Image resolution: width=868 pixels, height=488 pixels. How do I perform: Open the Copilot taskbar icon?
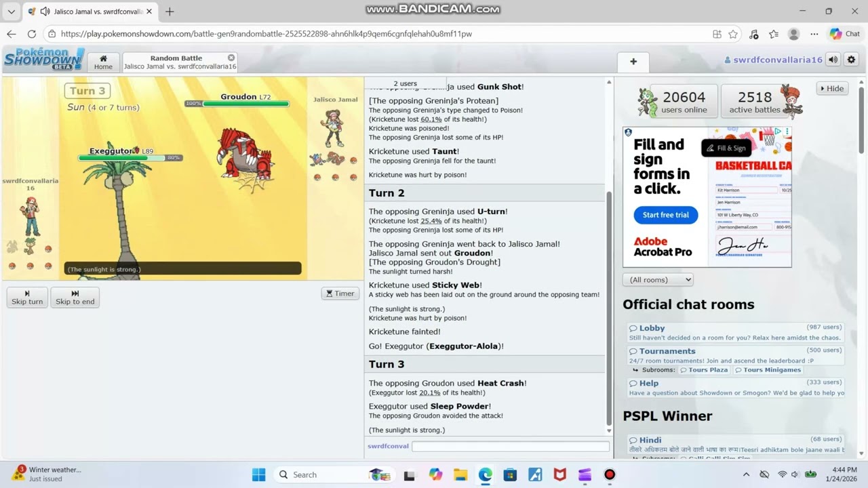435,474
